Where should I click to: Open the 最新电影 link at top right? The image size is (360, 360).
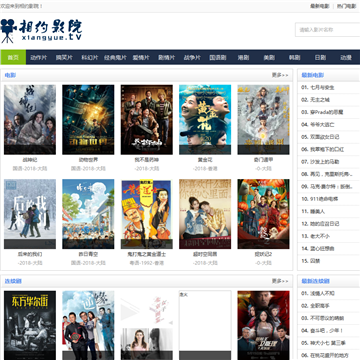click(x=320, y=6)
